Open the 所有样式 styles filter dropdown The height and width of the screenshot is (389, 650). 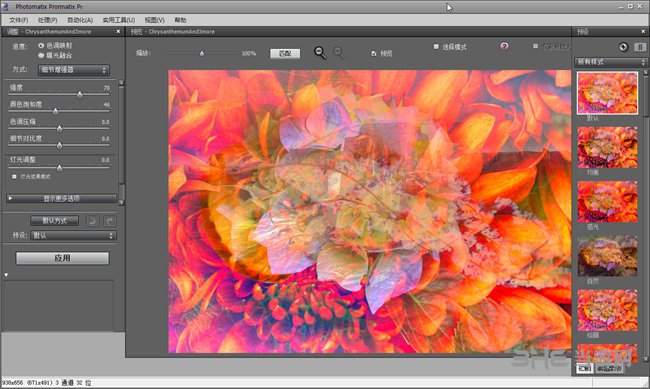click(610, 62)
